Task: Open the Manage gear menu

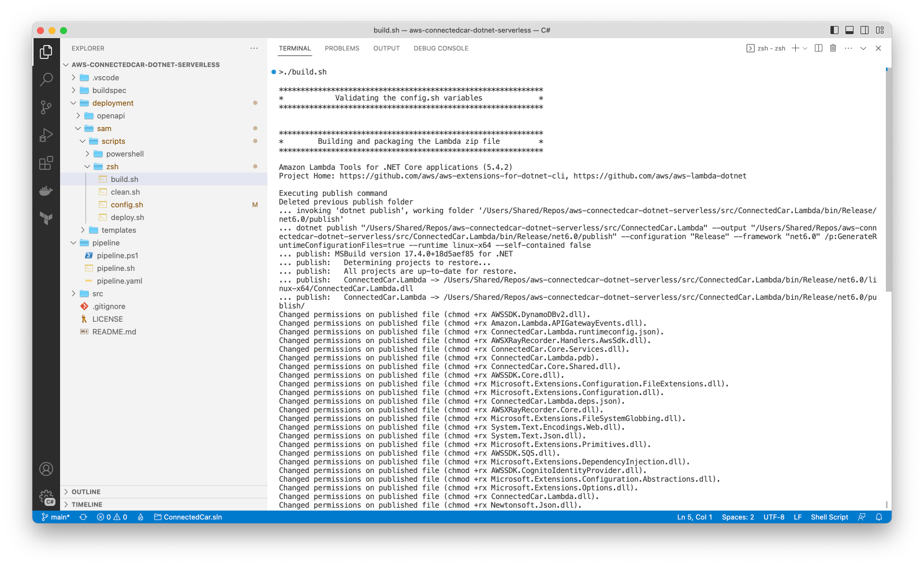Action: coord(46,497)
